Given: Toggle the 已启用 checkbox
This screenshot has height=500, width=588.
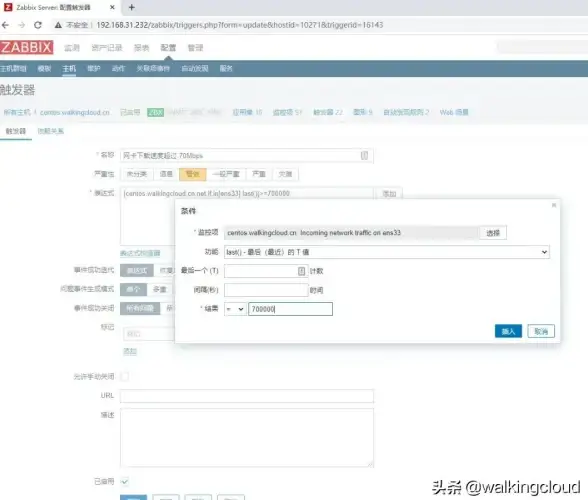Looking at the screenshot, I should tap(125, 481).
